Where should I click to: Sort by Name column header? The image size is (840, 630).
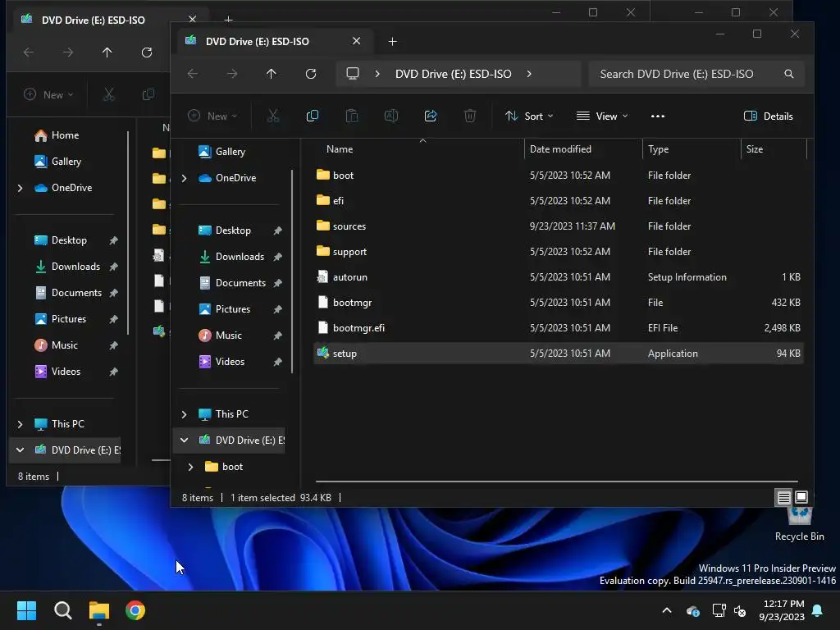point(340,149)
